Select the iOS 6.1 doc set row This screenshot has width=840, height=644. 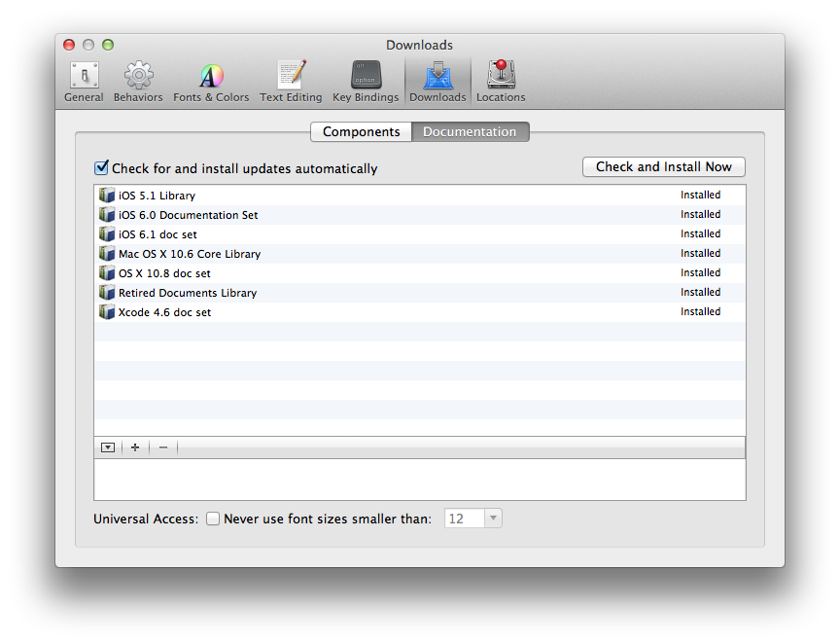[x=419, y=233]
